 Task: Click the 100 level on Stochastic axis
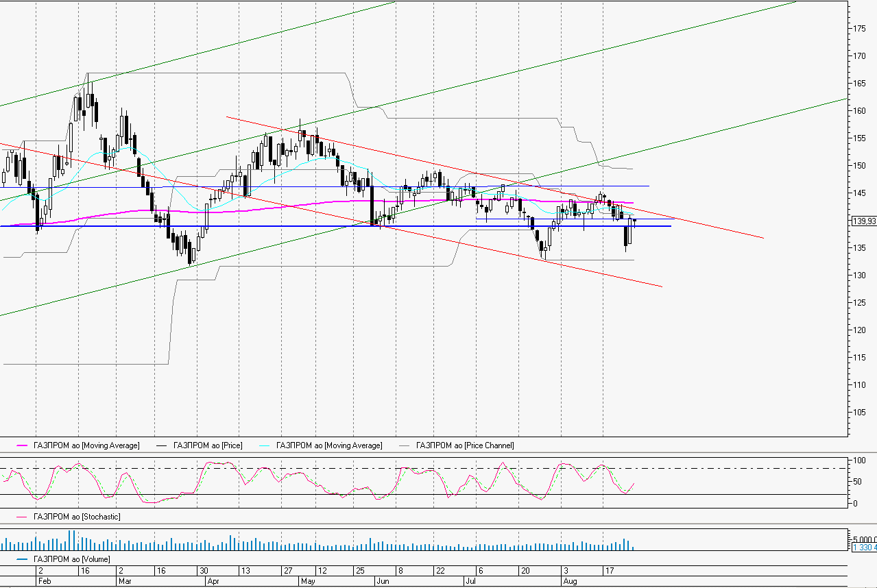pyautogui.click(x=856, y=460)
